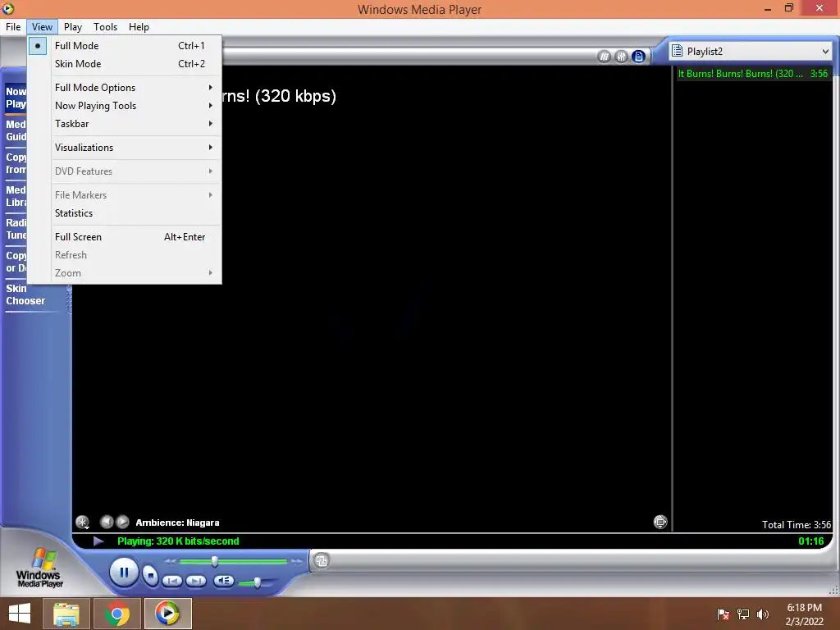Open Now Playing sidebar tab
The image size is (840, 630).
[16, 98]
